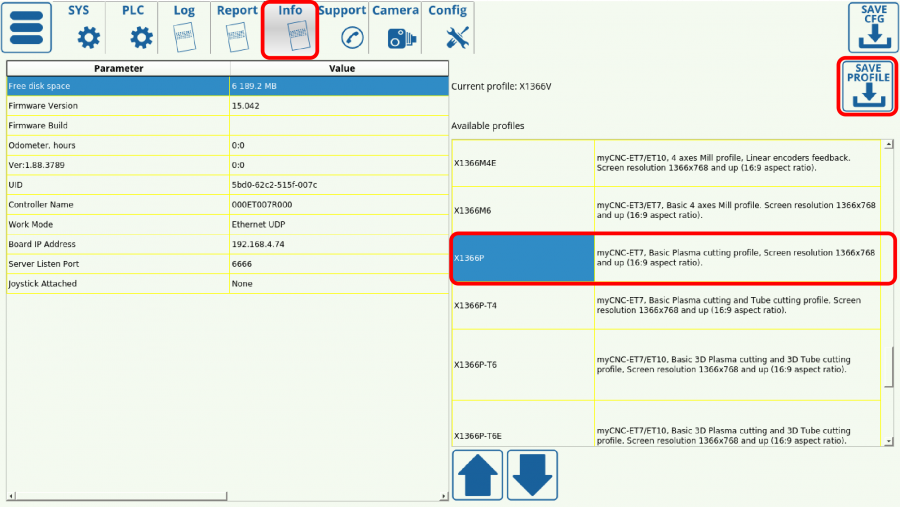The height and width of the screenshot is (507, 900).
Task: Select the X1366P plasma profile
Action: pyautogui.click(x=522, y=258)
